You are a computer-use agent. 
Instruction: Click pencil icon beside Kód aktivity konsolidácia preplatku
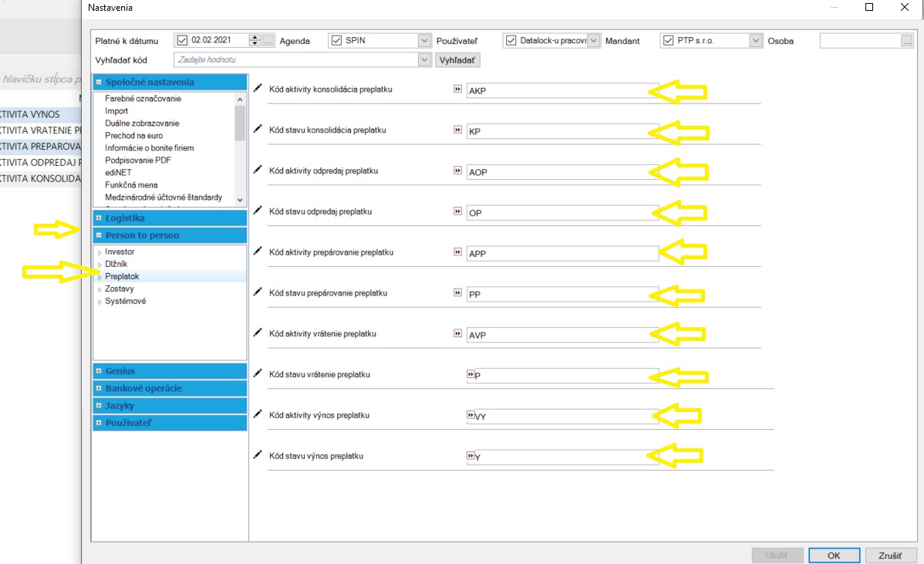point(258,89)
